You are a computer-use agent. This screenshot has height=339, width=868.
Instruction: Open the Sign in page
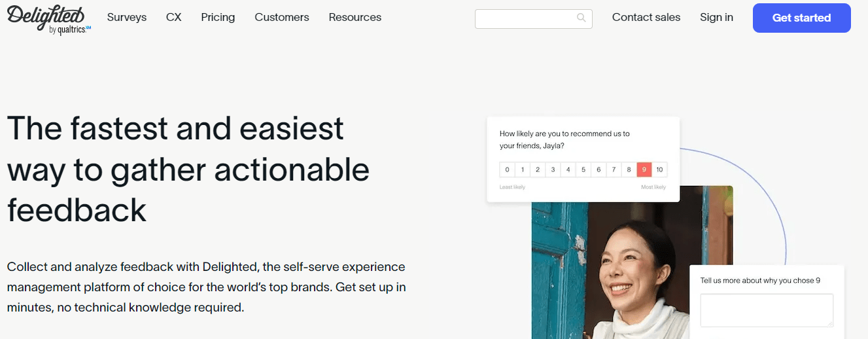pyautogui.click(x=716, y=18)
